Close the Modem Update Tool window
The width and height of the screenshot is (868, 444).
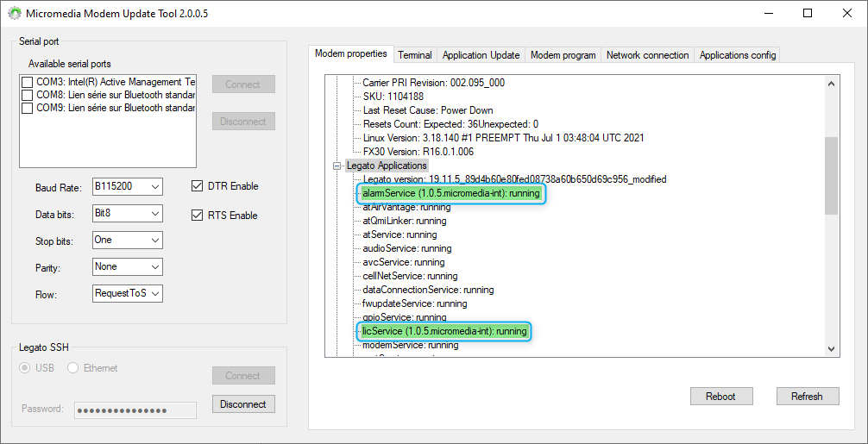(847, 13)
